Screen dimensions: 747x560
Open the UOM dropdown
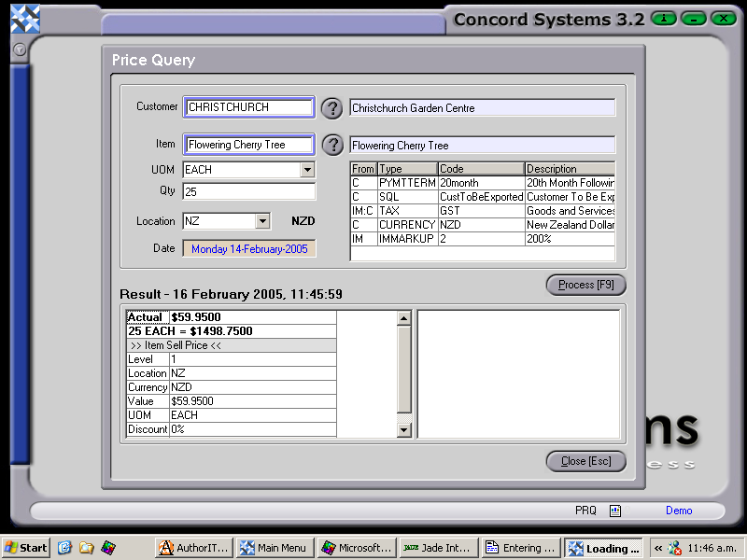[x=309, y=169]
